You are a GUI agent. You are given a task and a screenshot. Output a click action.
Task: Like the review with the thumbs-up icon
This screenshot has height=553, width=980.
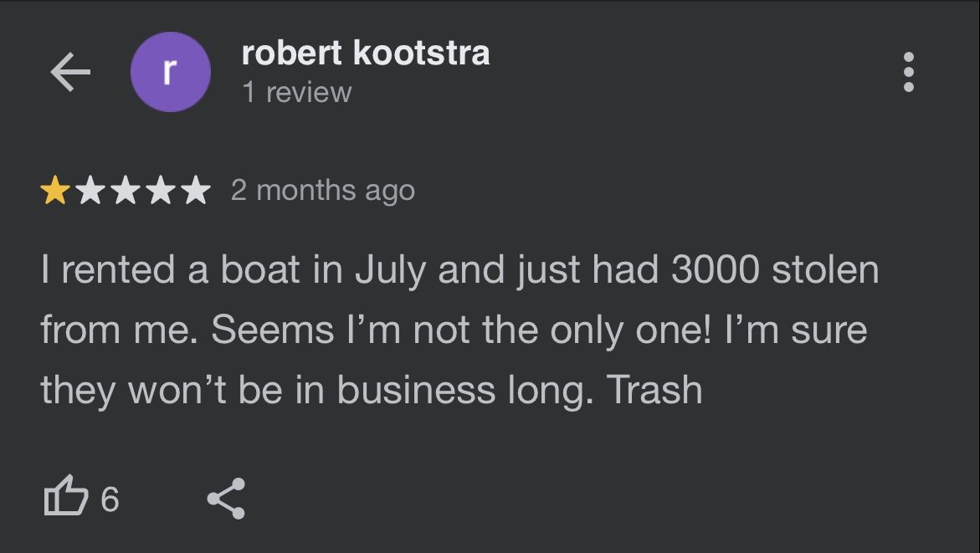point(65,496)
